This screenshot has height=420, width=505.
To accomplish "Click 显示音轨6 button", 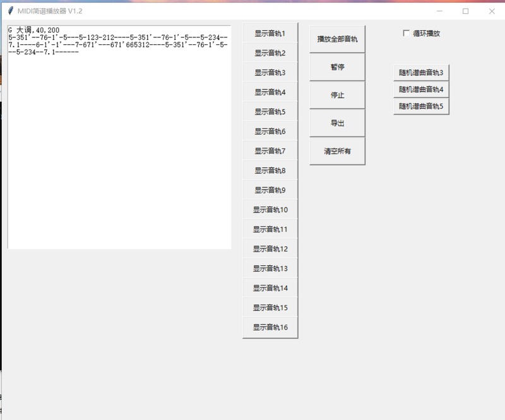I will (270, 131).
